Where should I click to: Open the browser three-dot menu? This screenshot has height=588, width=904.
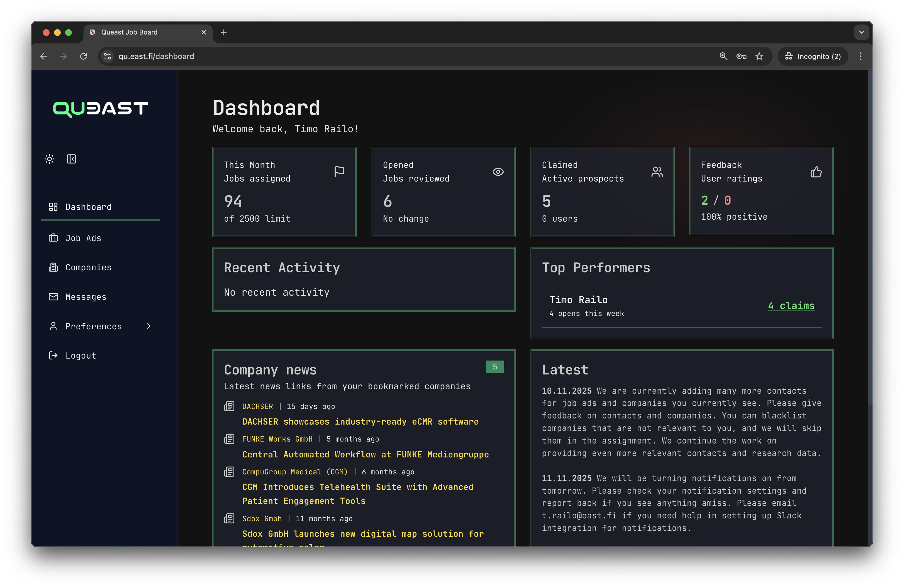[861, 56]
